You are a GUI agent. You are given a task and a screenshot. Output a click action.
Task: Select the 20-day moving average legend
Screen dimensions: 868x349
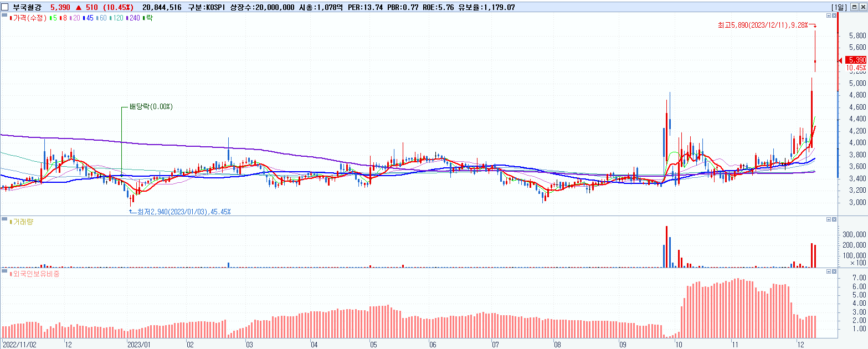(x=75, y=18)
